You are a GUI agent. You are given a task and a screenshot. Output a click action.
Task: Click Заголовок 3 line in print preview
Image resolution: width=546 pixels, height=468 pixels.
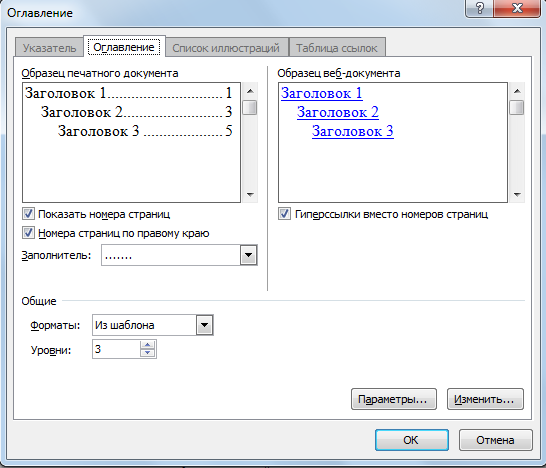(145, 131)
